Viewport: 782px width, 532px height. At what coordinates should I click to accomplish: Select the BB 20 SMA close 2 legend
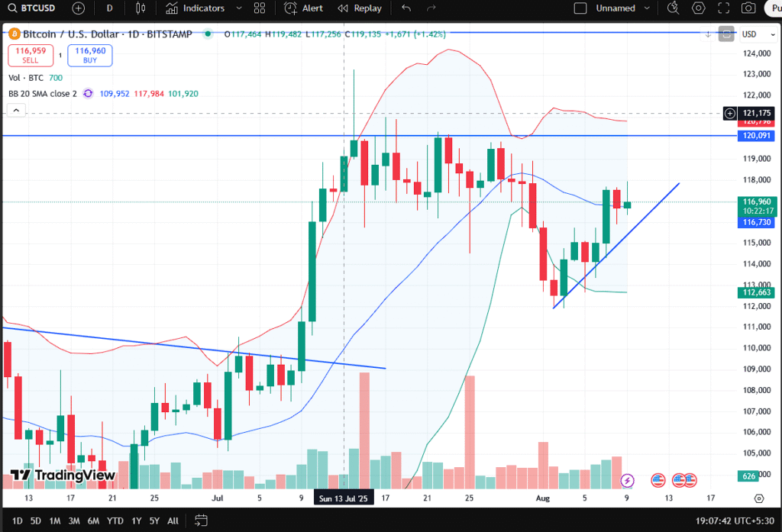43,94
